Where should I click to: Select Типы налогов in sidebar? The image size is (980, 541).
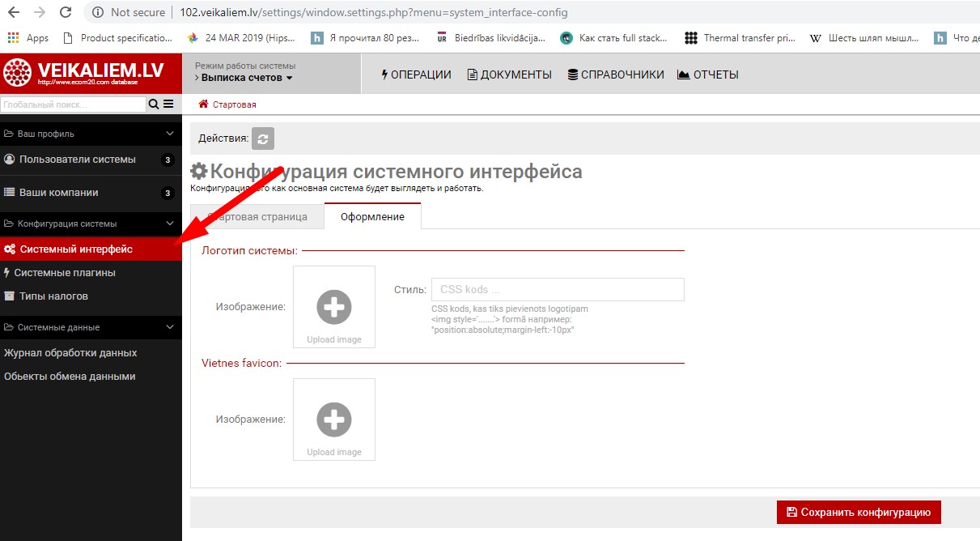coord(53,296)
